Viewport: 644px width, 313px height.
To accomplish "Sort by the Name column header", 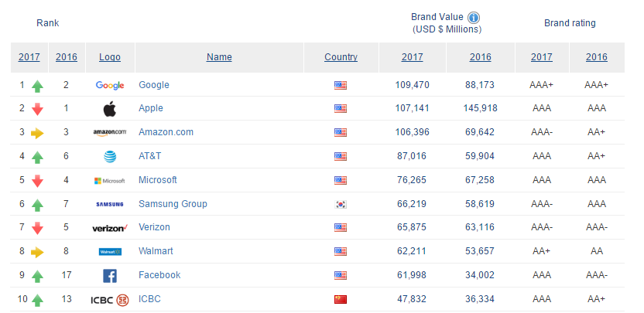I will coord(219,57).
